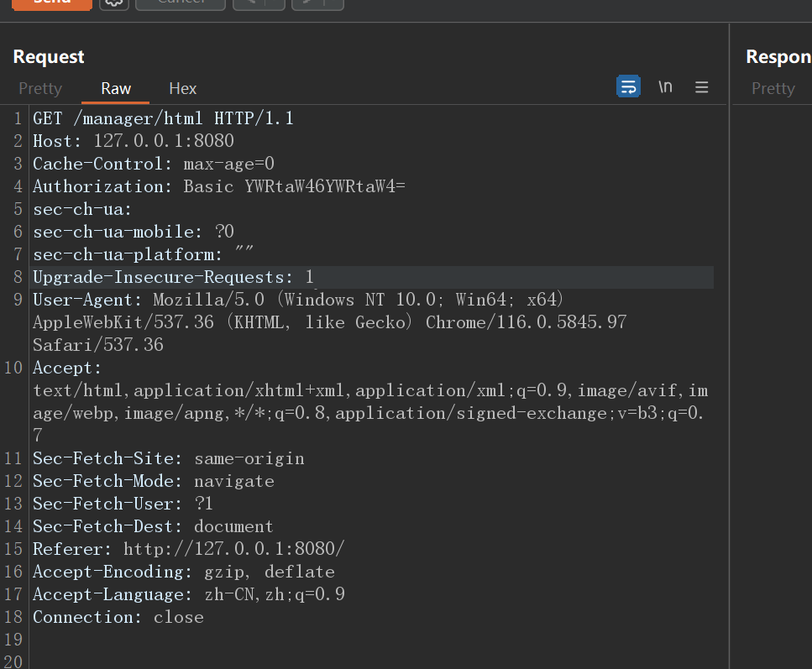The width and height of the screenshot is (812, 669).
Task: Go back to previous request in history
Action: 249,3
